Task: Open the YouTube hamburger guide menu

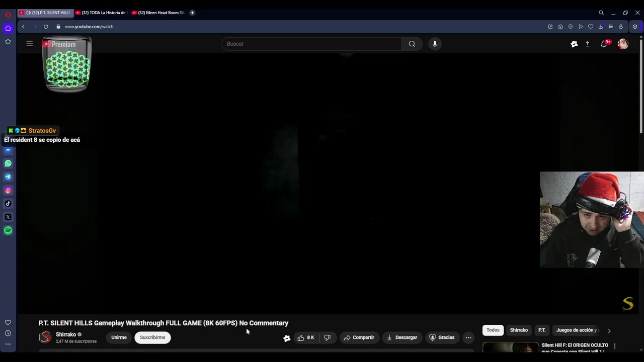Action: (x=30, y=44)
